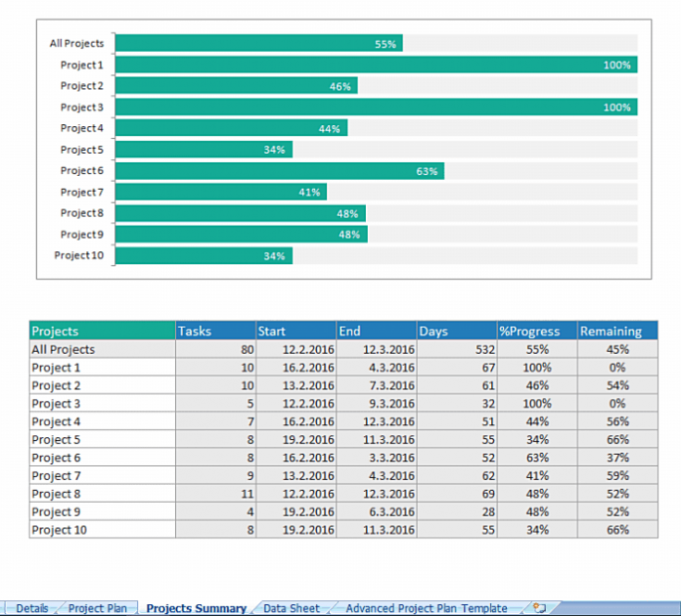Click the Tasks column header
681x616 pixels.
point(214,331)
